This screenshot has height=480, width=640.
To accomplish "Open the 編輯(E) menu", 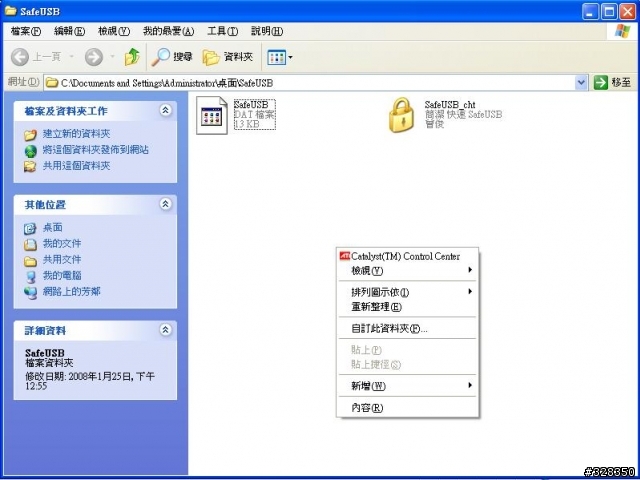I will click(69, 31).
